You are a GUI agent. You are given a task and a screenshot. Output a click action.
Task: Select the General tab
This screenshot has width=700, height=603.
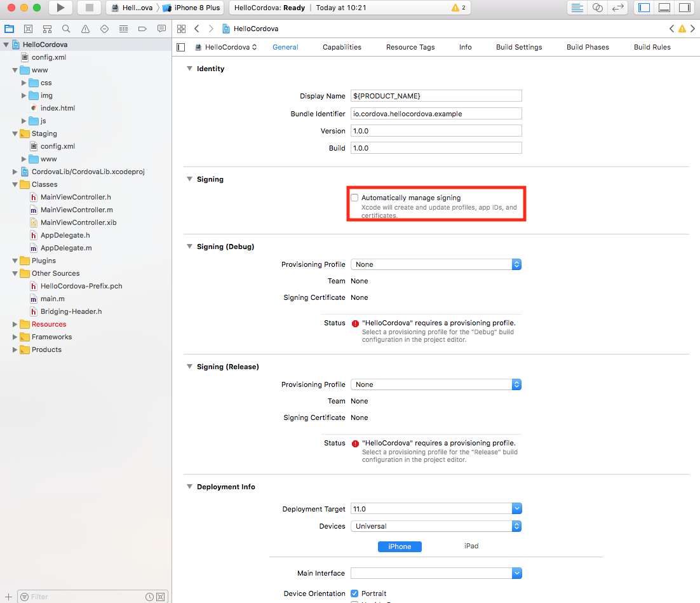click(285, 48)
